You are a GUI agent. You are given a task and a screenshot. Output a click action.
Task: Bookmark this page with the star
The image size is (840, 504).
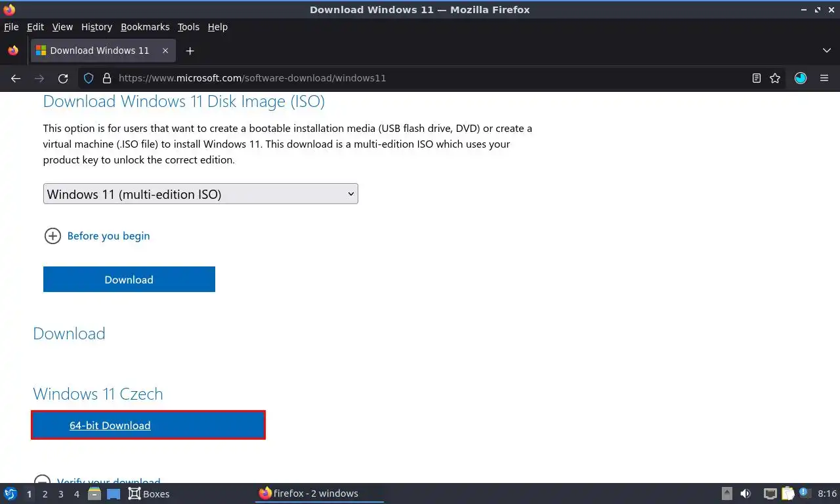pyautogui.click(x=775, y=78)
